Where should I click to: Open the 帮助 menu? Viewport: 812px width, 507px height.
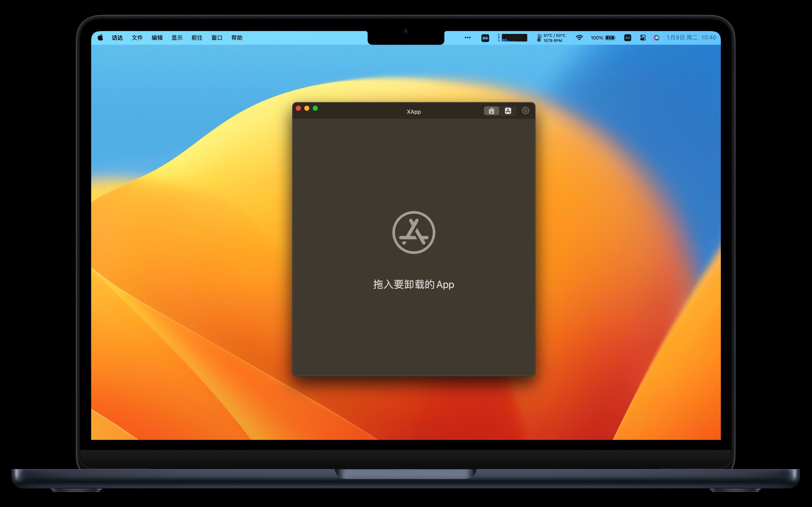click(237, 38)
